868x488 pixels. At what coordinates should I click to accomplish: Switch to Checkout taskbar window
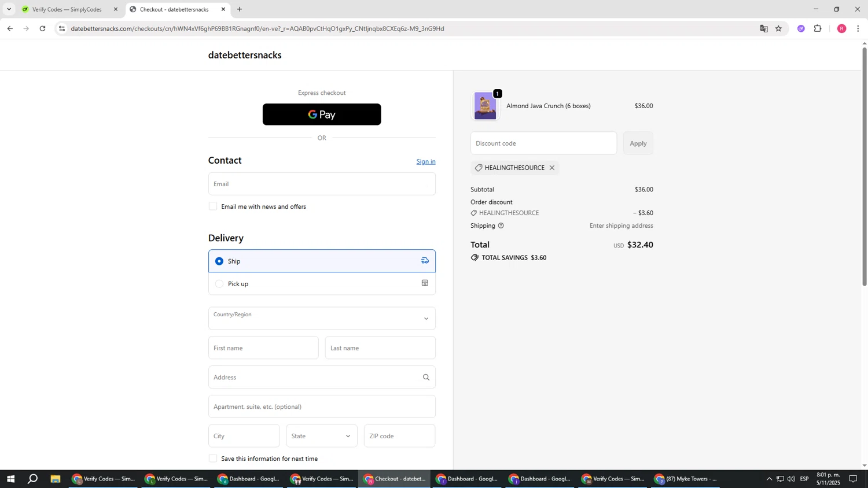[x=395, y=479]
